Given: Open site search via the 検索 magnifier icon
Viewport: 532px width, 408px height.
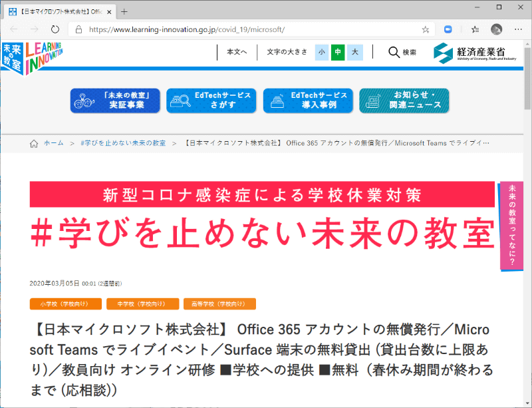Looking at the screenshot, I should coord(394,52).
